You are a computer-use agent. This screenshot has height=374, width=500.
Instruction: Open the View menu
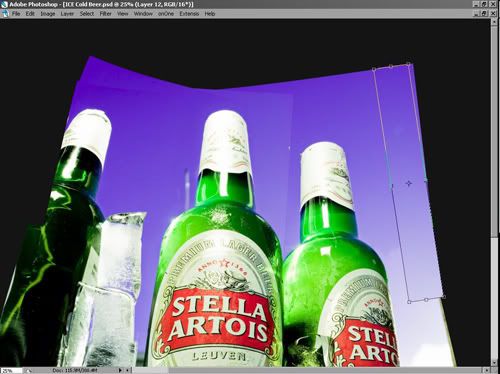pos(122,14)
